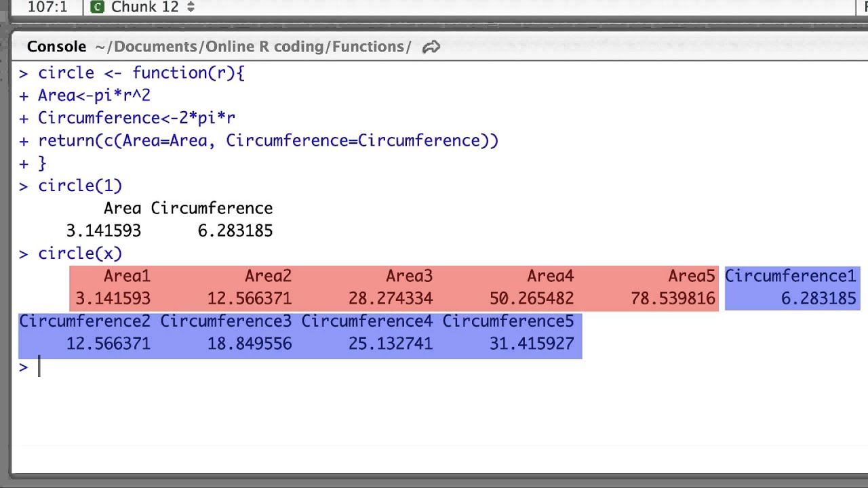Screen dimensions: 868x488
Task: Click the Circumference5 value 31.415927
Action: 532,344
